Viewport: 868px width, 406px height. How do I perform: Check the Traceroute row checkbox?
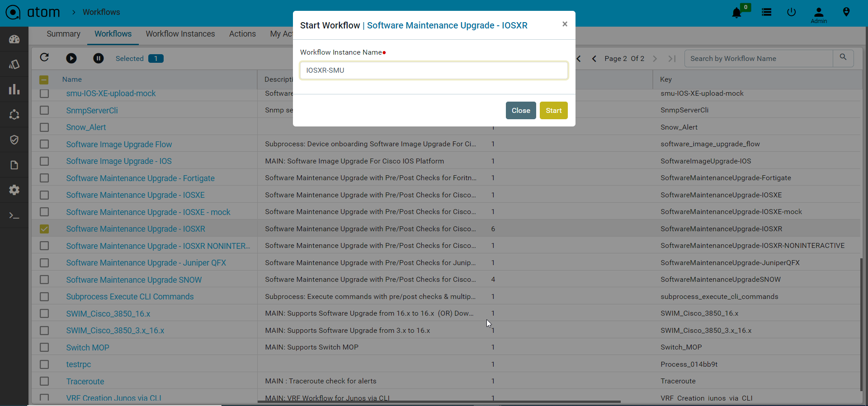click(x=44, y=381)
